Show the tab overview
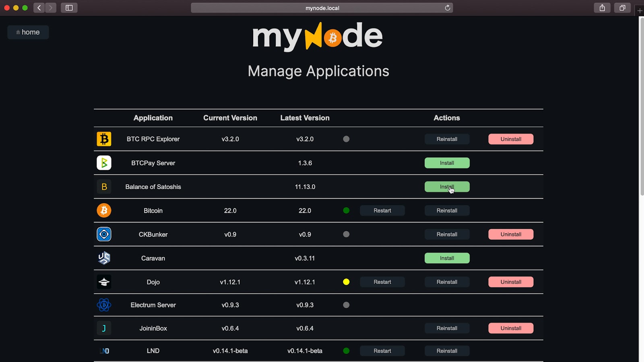Viewport: 644px width, 362px height. [622, 8]
